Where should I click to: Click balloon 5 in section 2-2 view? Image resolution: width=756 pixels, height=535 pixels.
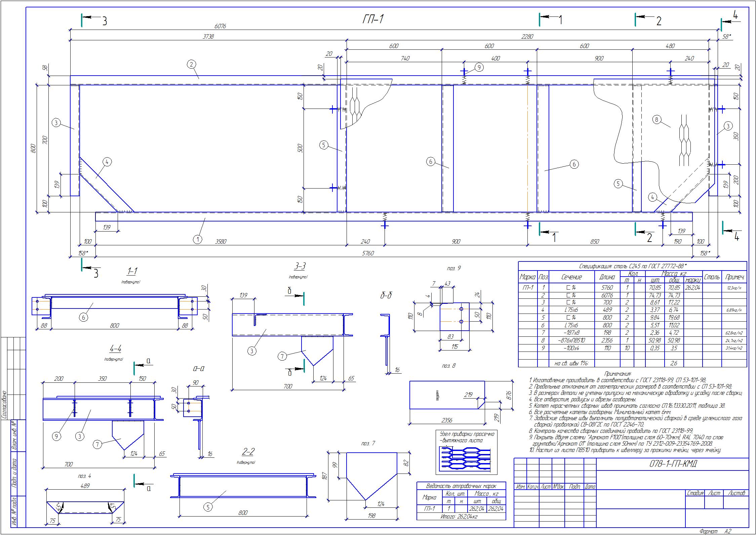click(x=208, y=507)
